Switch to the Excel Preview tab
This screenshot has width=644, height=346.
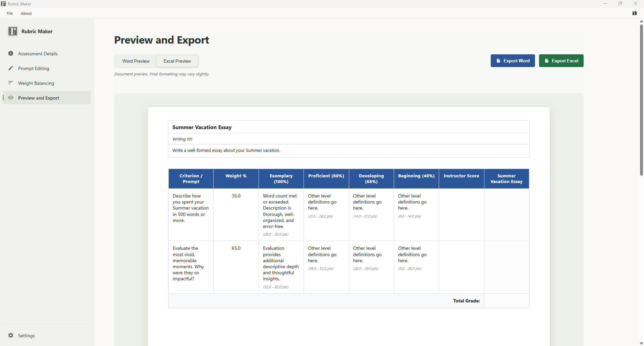[x=177, y=61]
